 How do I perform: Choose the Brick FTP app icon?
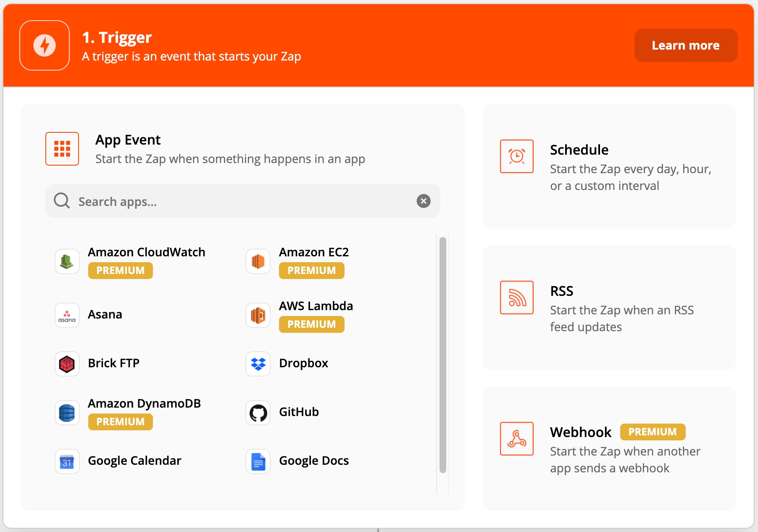tap(67, 364)
